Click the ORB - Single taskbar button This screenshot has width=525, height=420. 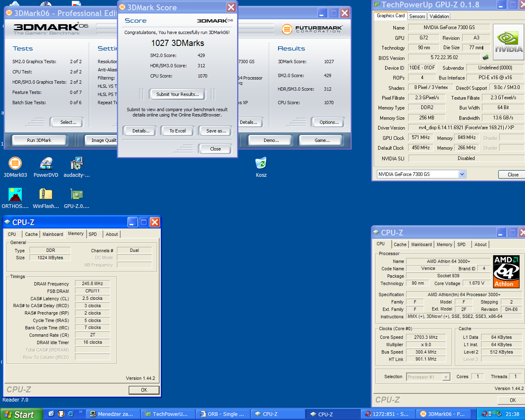224,414
